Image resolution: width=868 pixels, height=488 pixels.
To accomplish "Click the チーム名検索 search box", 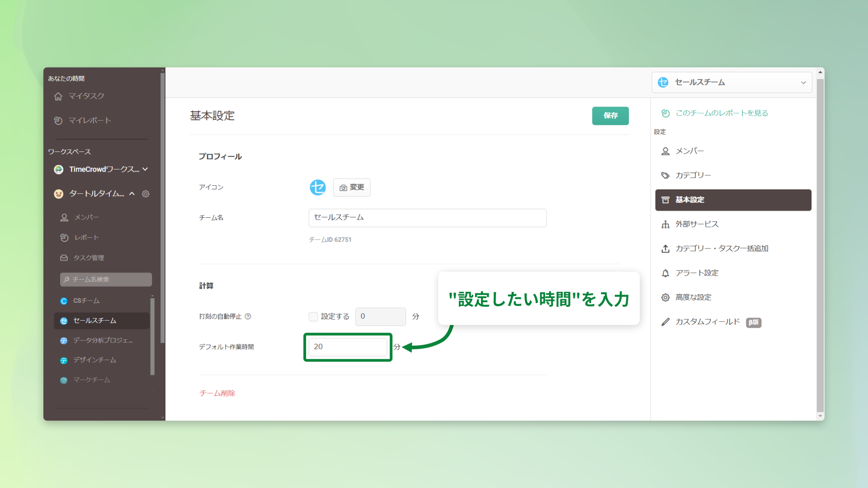I will coord(106,280).
